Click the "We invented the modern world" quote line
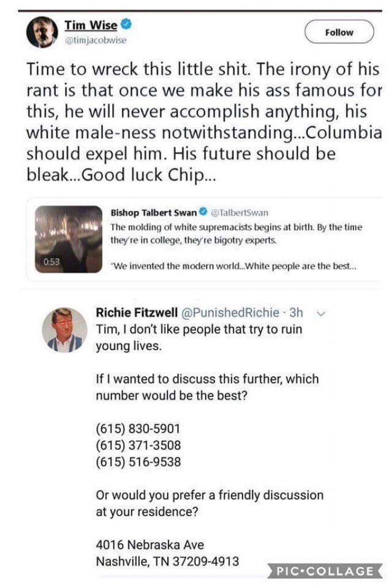The width and height of the screenshot is (392, 588). [236, 266]
